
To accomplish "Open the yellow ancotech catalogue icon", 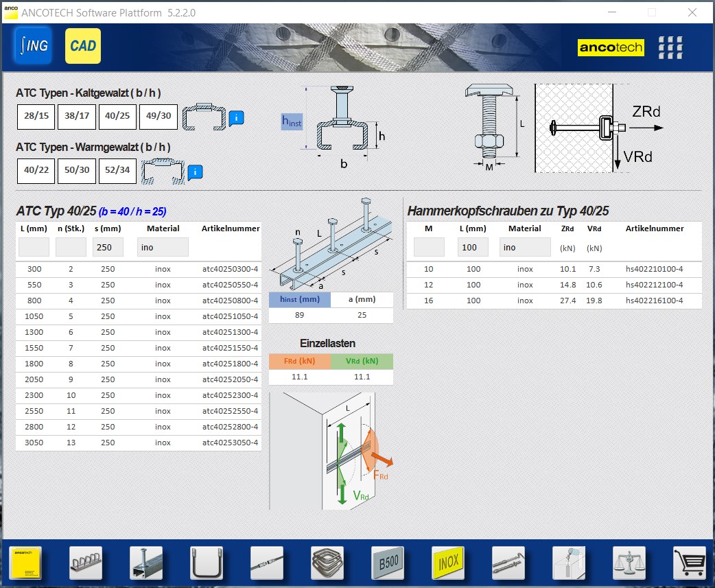I will tap(25, 563).
